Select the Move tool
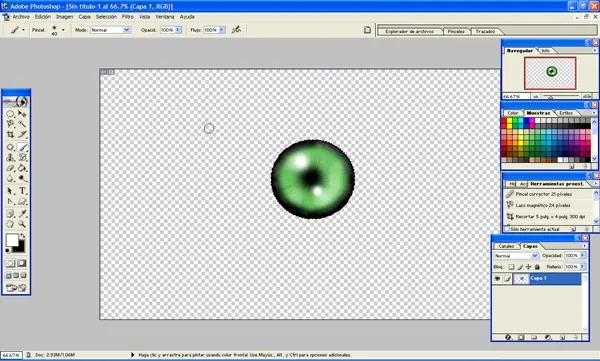Viewport: 600px width, 361px height. pos(22,114)
